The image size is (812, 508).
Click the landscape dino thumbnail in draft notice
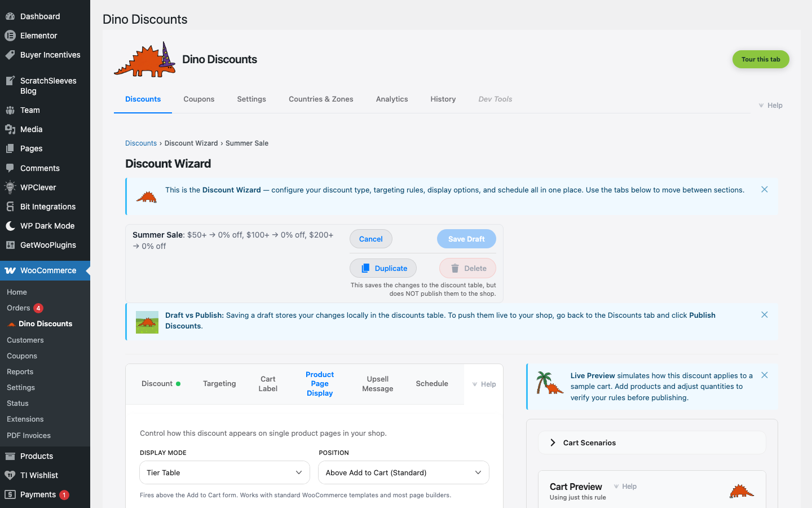(x=147, y=322)
